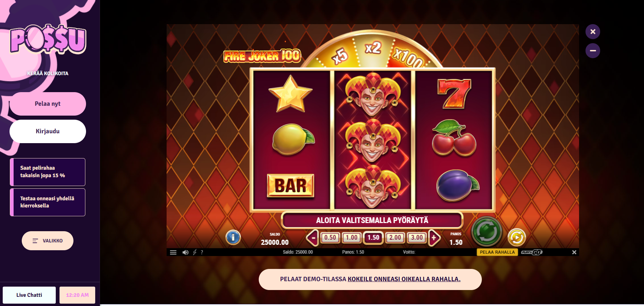Click the PELAA RAHALLA yellow button
This screenshot has height=306, width=644.
click(x=497, y=252)
